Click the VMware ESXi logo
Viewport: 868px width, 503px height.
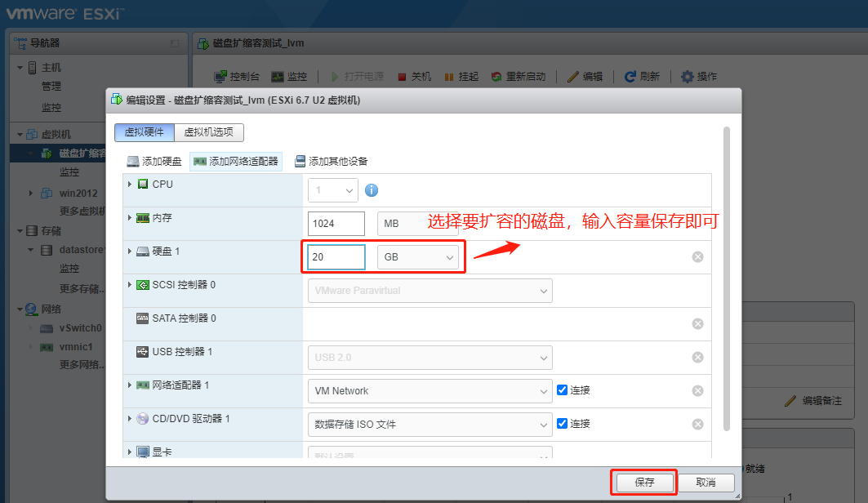pos(65,13)
